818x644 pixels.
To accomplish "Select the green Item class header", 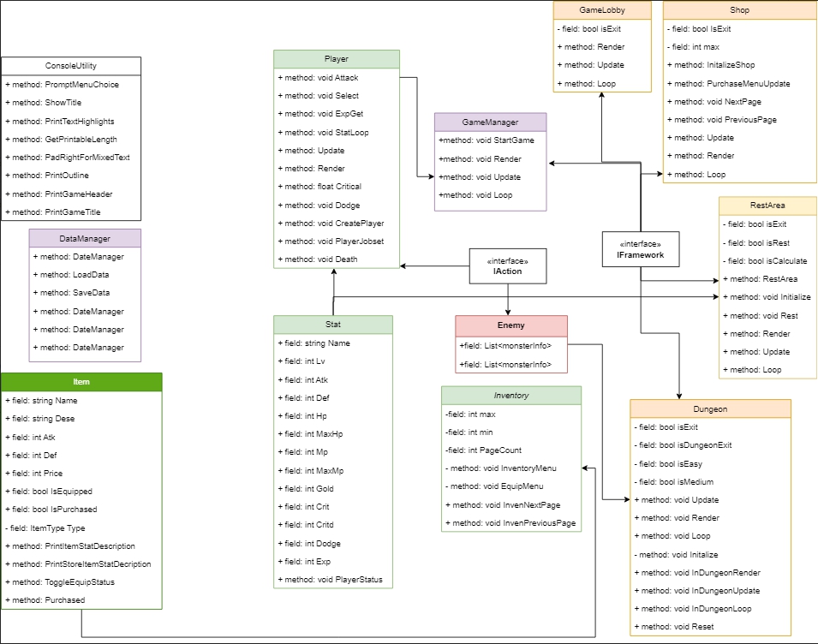I will click(81, 382).
